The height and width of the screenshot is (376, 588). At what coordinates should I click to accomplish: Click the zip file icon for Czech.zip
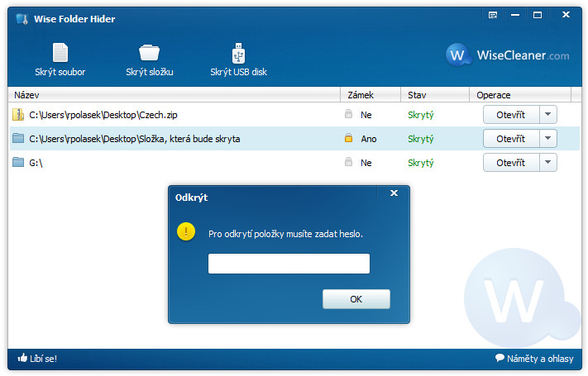(x=18, y=115)
